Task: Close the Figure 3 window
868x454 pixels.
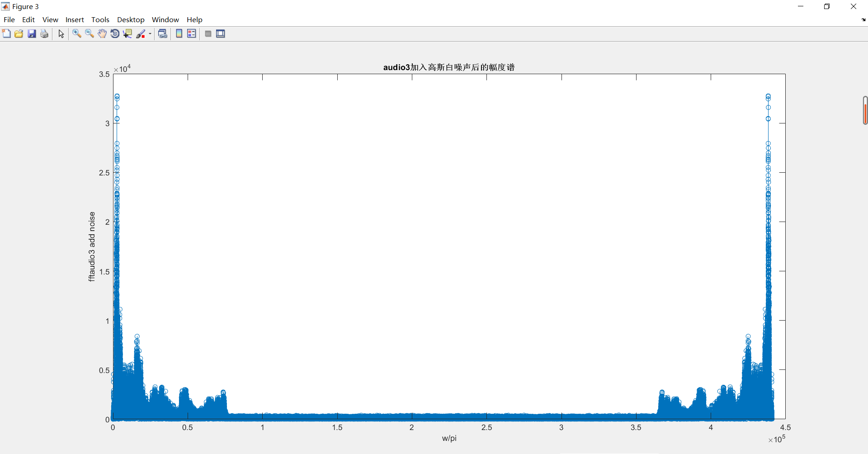Action: [854, 6]
